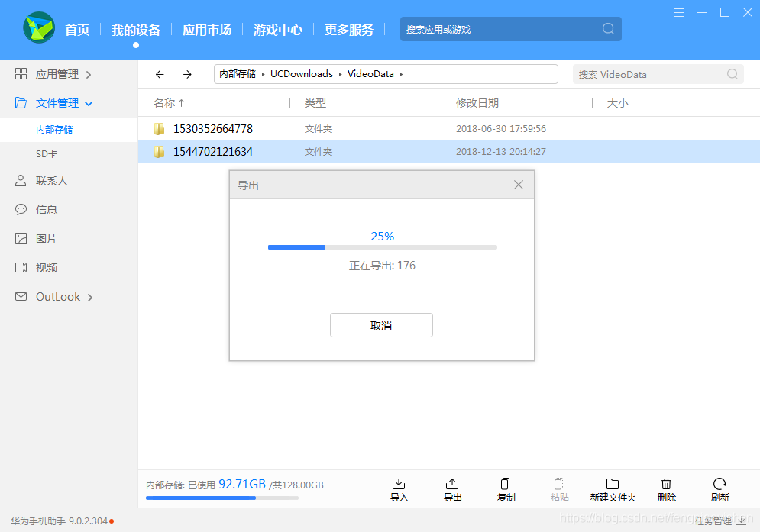This screenshot has width=760, height=532.
Task: Expand arrow after 内部存储 breadcrumb
Action: coord(264,74)
